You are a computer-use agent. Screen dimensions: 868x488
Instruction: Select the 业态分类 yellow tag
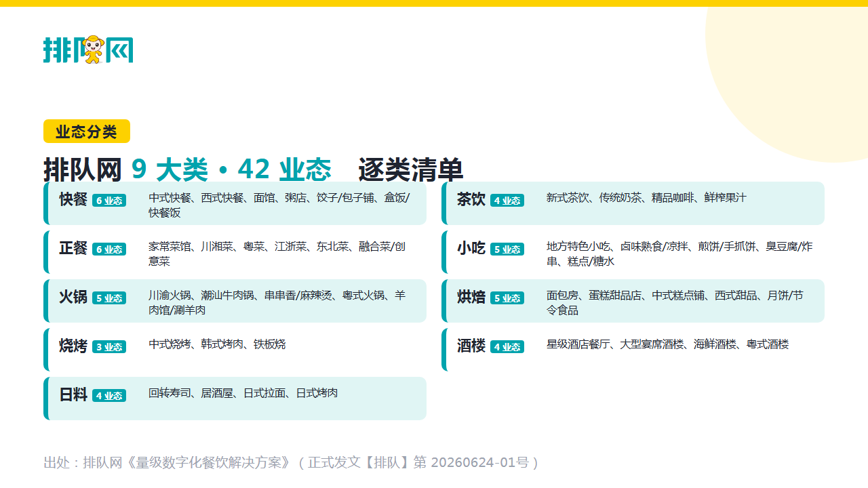[87, 131]
